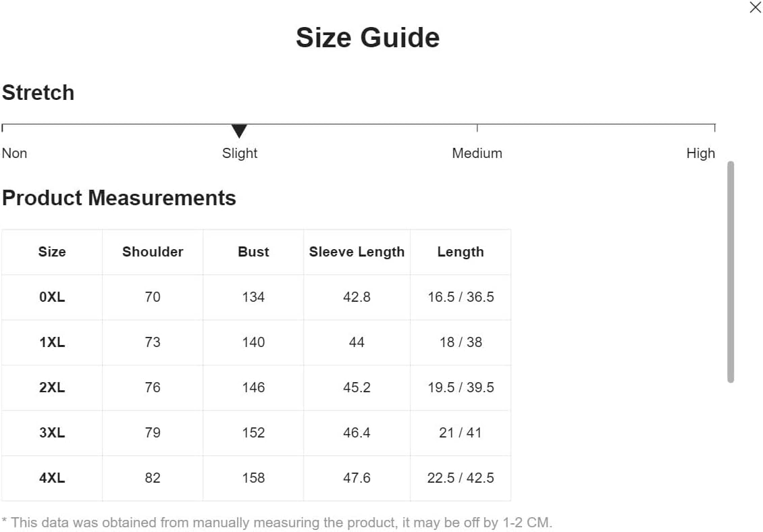Click the 0XL length value 16.5 / 36.5
The width and height of the screenshot is (763, 532).
(x=461, y=297)
